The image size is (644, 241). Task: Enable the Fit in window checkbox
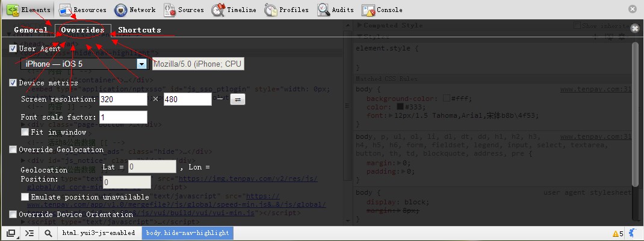point(25,132)
